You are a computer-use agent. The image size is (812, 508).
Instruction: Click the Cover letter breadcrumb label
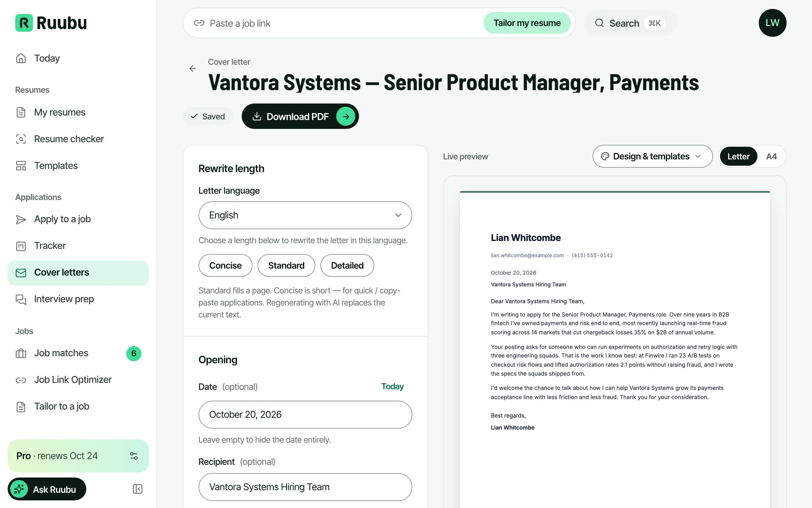tap(229, 62)
